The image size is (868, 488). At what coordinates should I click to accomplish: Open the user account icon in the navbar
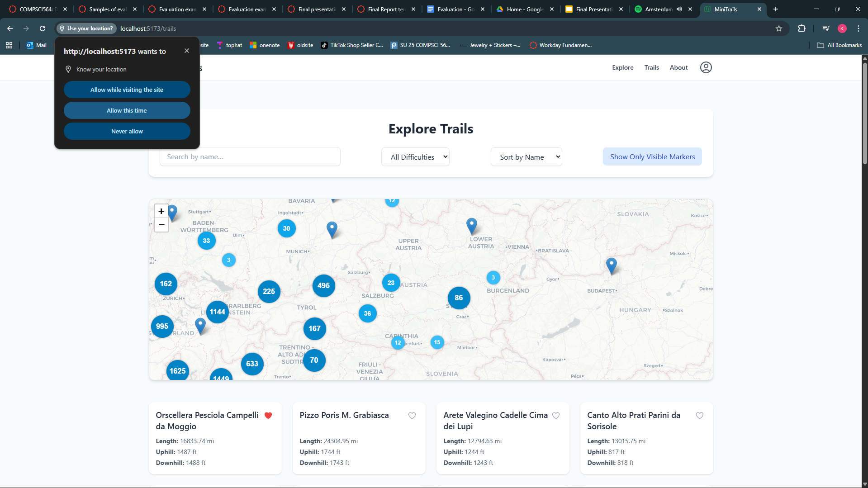(706, 67)
